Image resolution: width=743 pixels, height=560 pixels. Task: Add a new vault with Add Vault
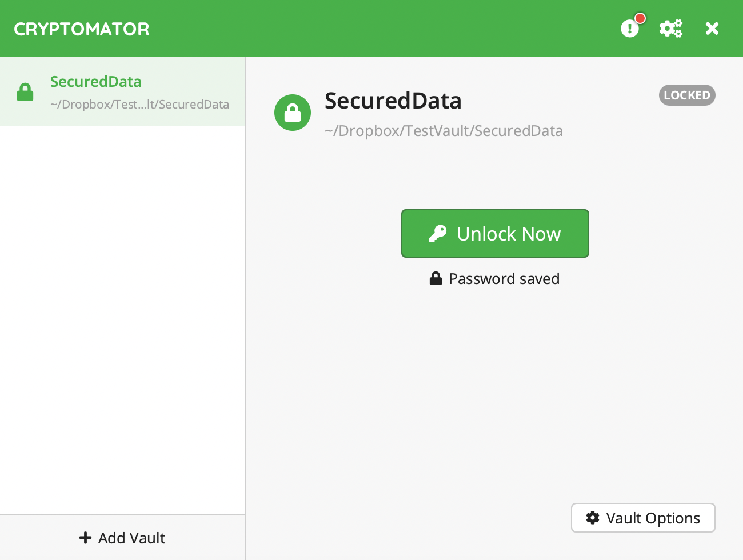pos(122,538)
